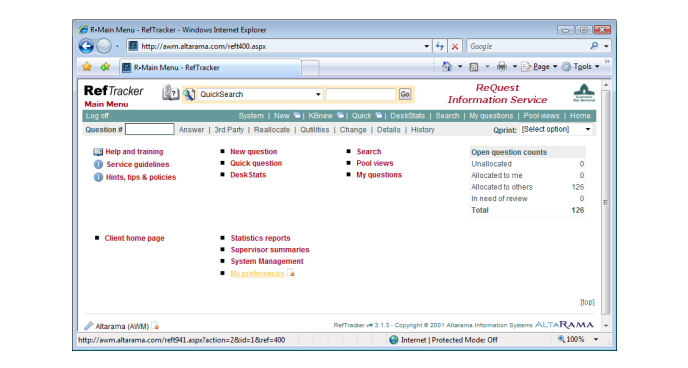Click the Question # input field
Screen dimensions: 688x368
(x=150, y=129)
